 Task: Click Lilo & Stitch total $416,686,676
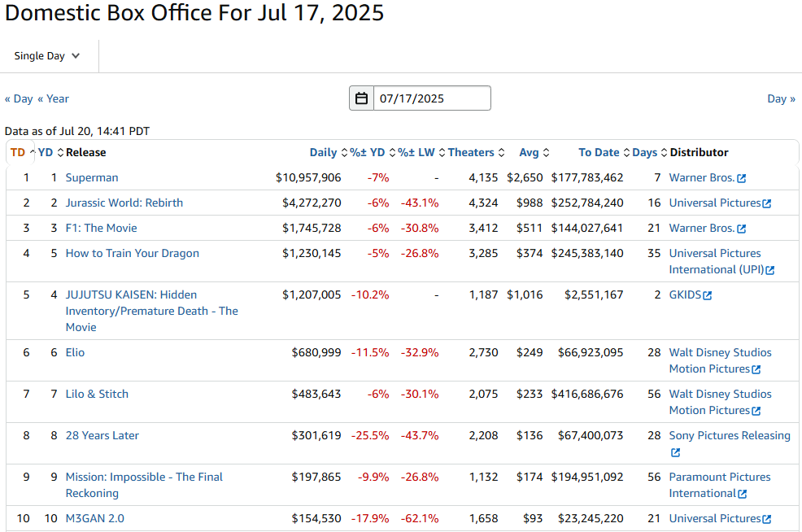pyautogui.click(x=587, y=394)
